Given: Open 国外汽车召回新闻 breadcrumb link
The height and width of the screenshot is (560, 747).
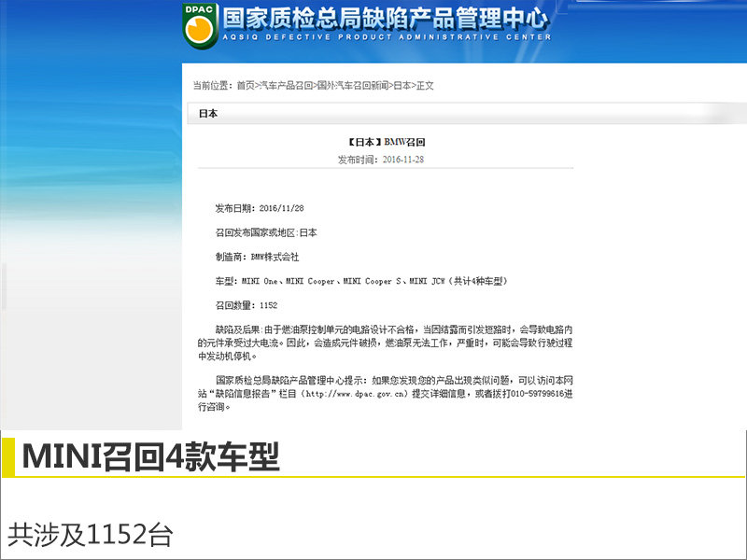Looking at the screenshot, I should 353,86.
